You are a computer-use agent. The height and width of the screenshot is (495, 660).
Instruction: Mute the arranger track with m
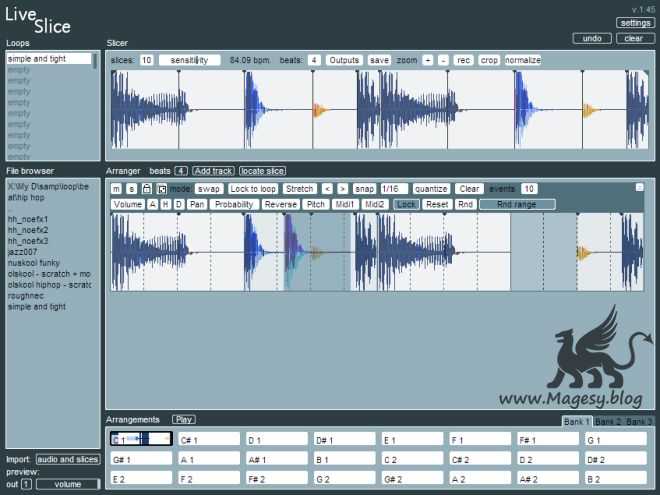(x=117, y=189)
